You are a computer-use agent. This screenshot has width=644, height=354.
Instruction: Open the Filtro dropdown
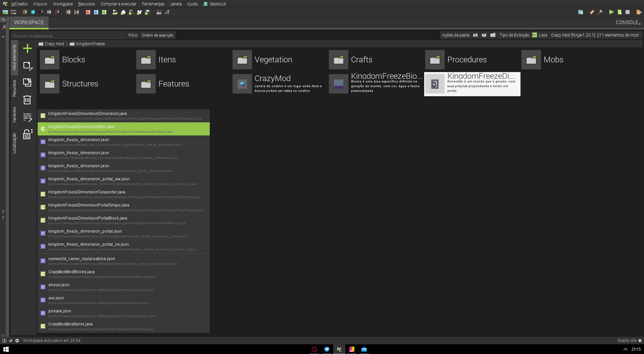133,35
